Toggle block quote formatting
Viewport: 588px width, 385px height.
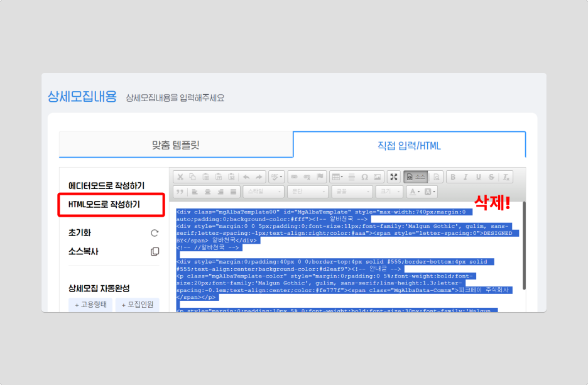pyautogui.click(x=180, y=192)
